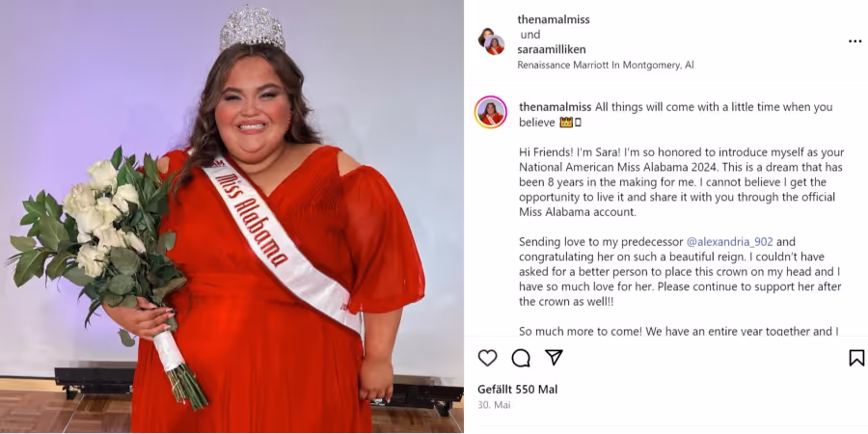Open thenamalmiss username in post header
The height and width of the screenshot is (434, 868).
point(554,19)
